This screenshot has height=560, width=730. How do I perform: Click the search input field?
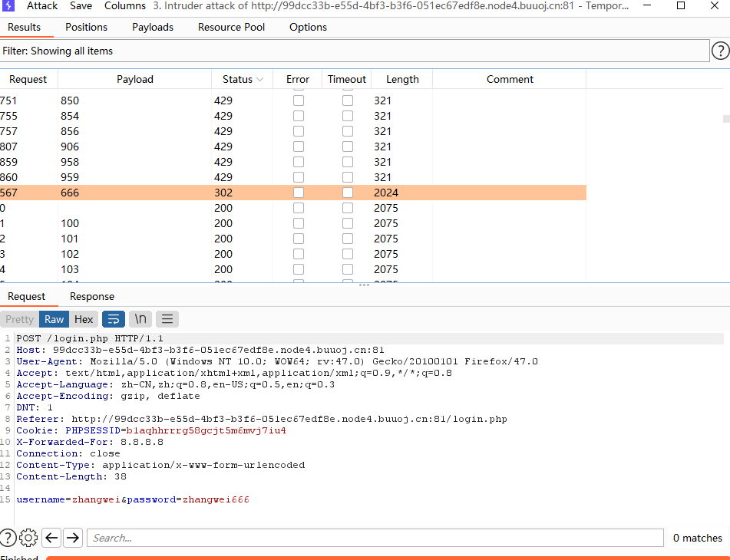(x=375, y=538)
